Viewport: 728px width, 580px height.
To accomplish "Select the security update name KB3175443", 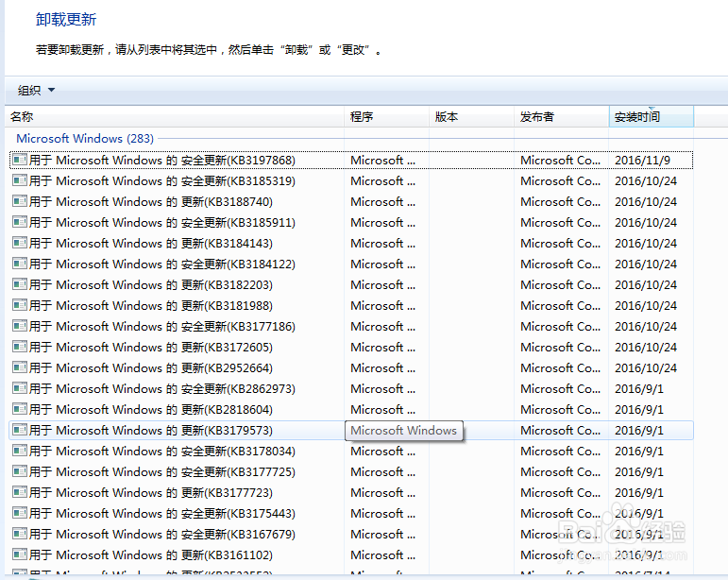I will [x=162, y=514].
